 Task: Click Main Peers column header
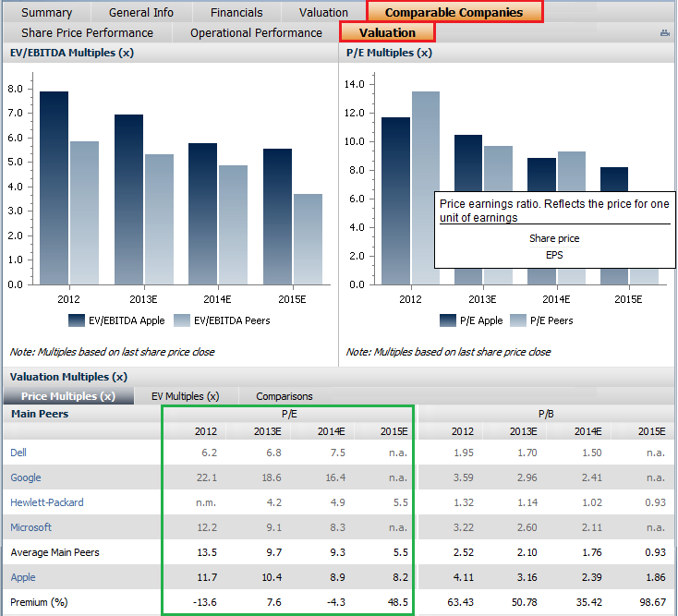point(40,414)
